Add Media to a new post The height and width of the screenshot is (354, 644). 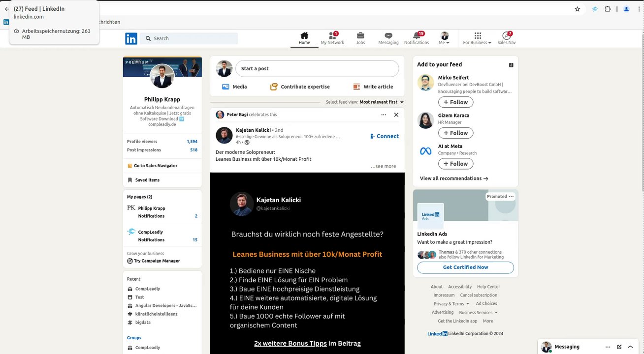click(234, 87)
